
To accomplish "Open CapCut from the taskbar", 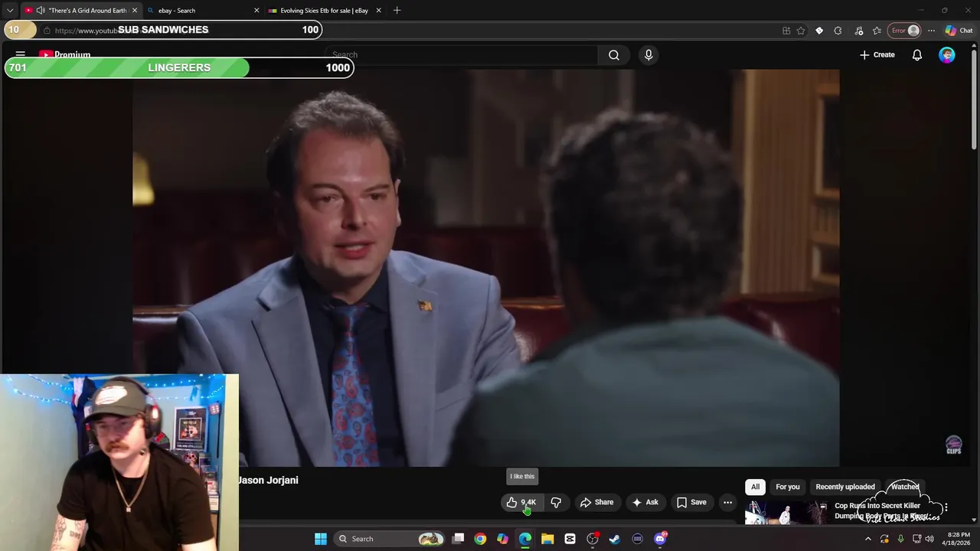I will tap(570, 539).
